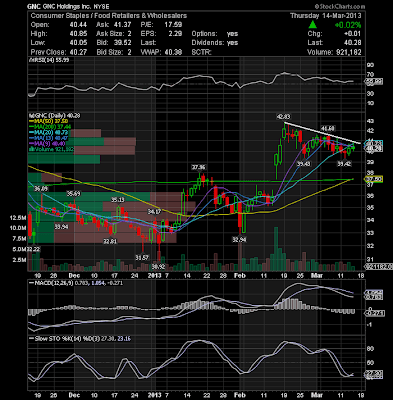The image size is (393, 400).
Task: Click the Bid Size label
Action: (x=109, y=52)
